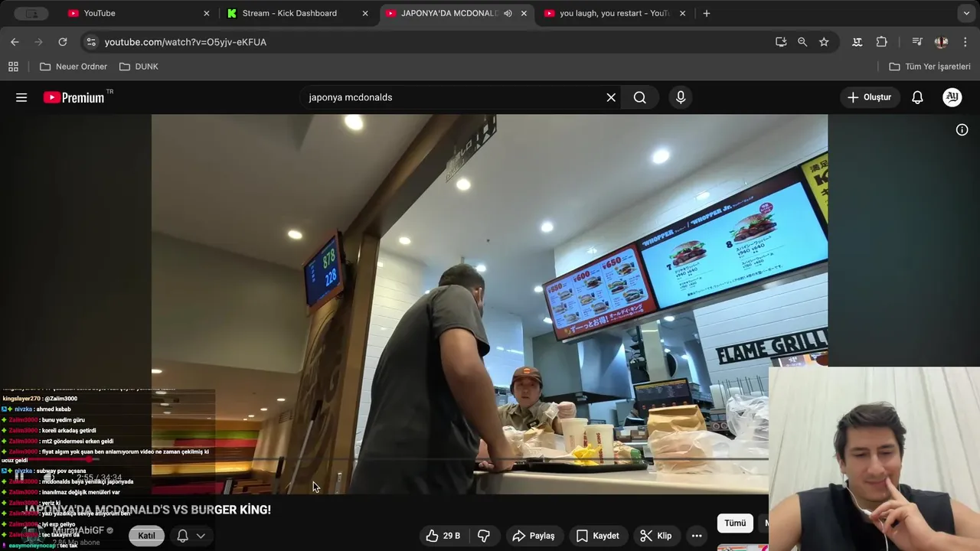Viewport: 980px width, 551px height.
Task: Open the Oluştur create menu
Action: click(x=869, y=97)
